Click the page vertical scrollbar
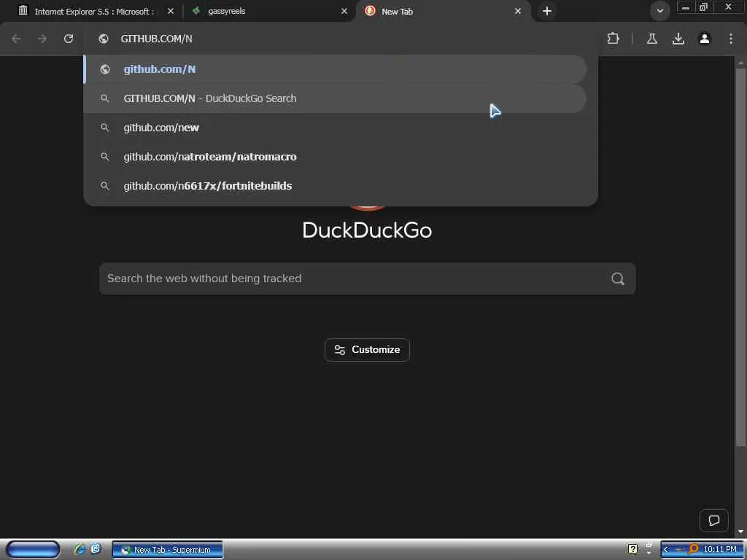Image resolution: width=747 pixels, height=560 pixels. point(740,257)
